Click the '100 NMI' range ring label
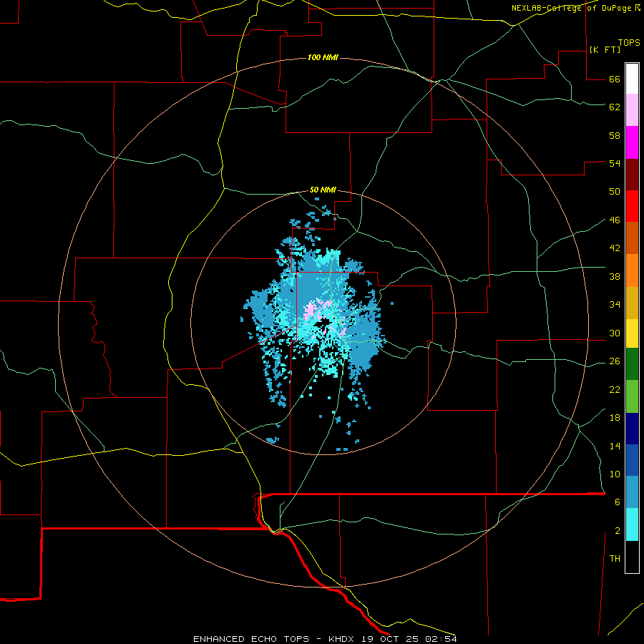The width and height of the screenshot is (644, 644). (x=323, y=57)
